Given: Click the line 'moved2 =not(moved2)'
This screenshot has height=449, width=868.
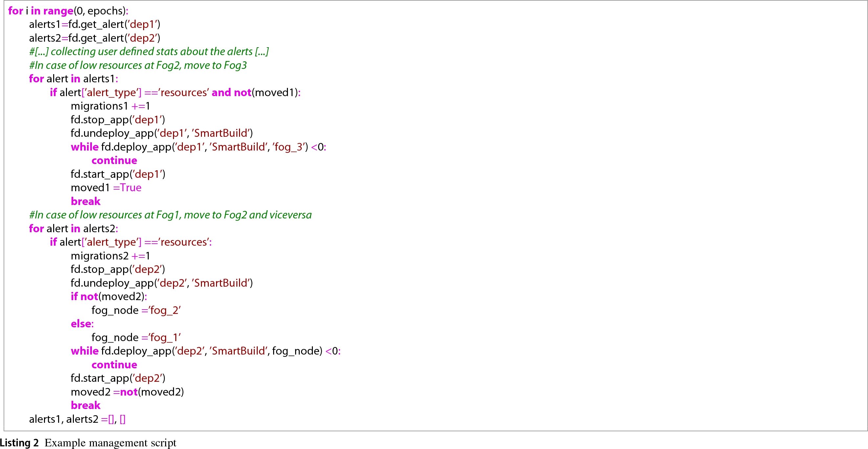Looking at the screenshot, I should 127,392.
